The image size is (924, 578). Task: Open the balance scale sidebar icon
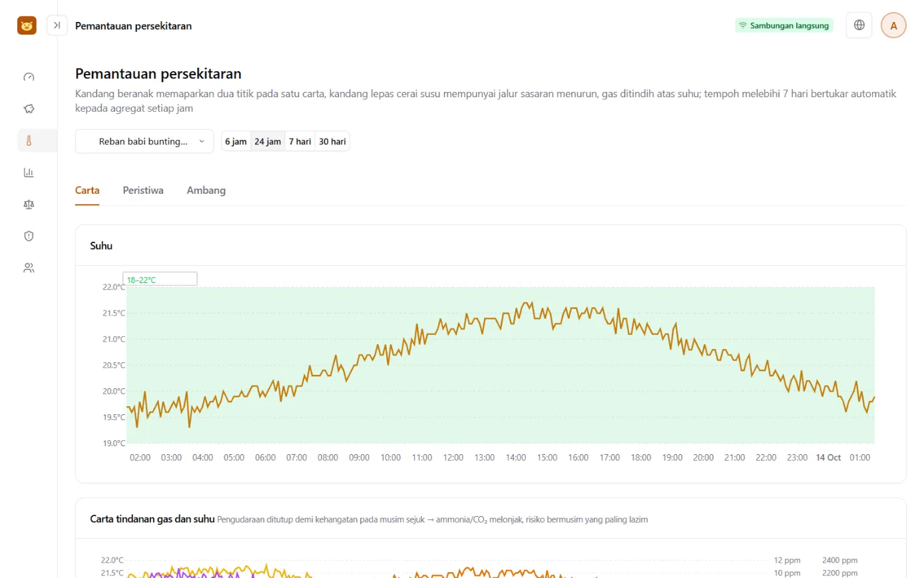(29, 204)
